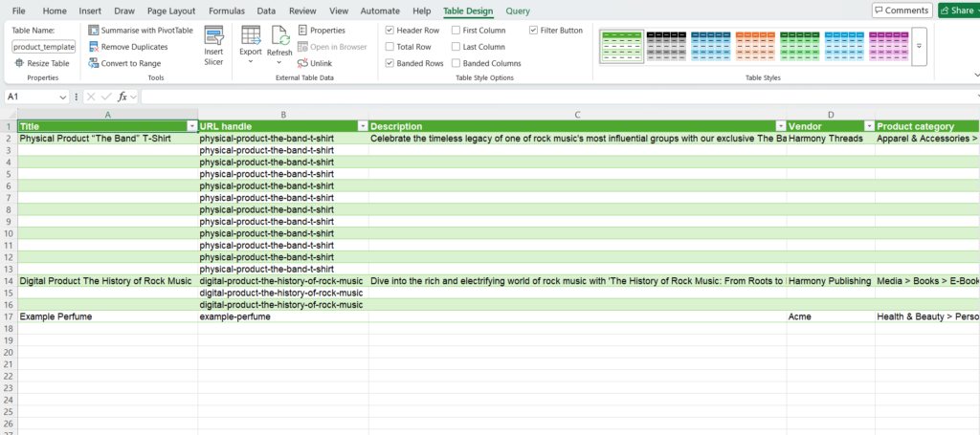
Task: Apply the green table style
Action: [799, 46]
